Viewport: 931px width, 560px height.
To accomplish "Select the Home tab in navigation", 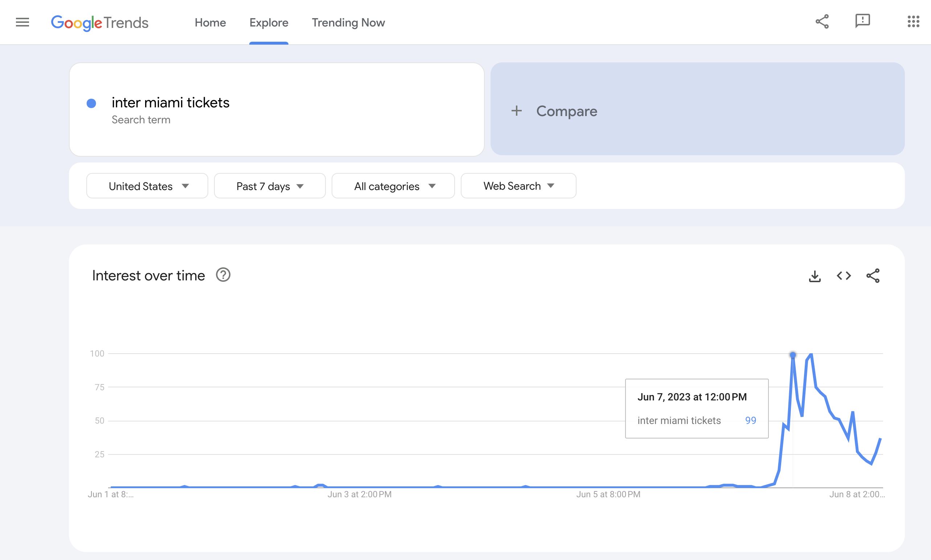I will coord(210,22).
